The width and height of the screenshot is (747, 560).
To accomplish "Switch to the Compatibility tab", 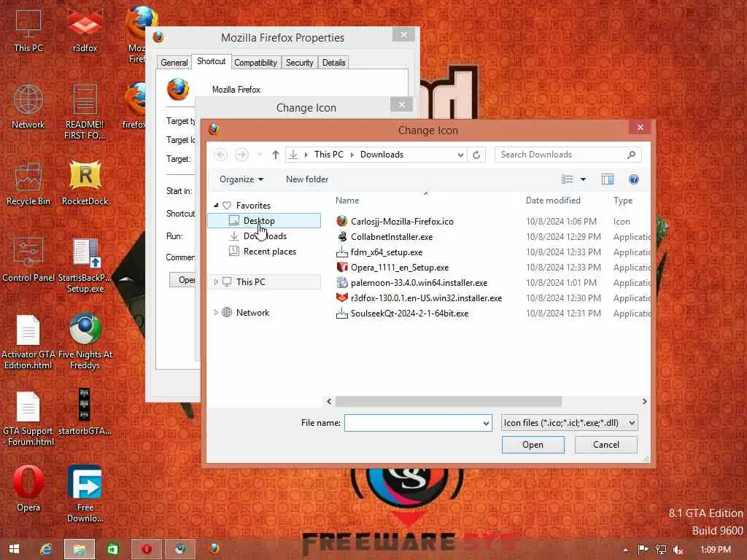I will tap(255, 63).
